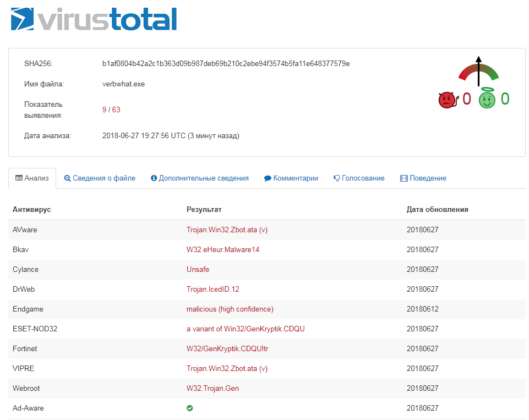529x420 pixels.
Task: Click VIPRE result Trojan.Win32.Zbot.ata (v)
Action: 227,368
